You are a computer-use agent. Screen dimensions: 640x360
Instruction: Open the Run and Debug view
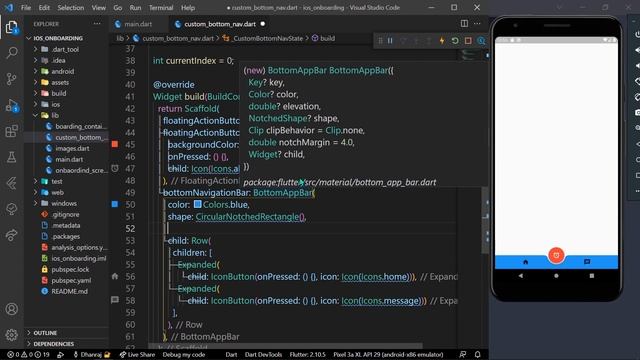point(11,105)
